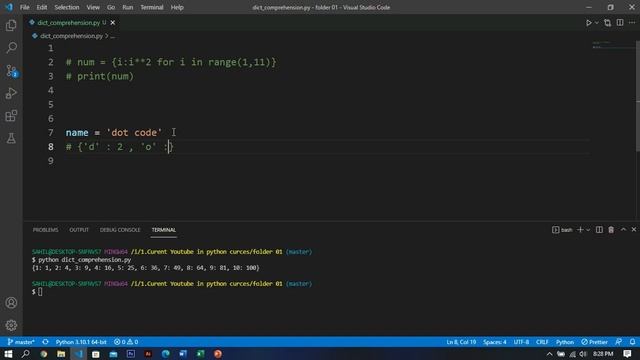The height and width of the screenshot is (360, 640).
Task: Show hidden system tray icons
Action: click(549, 354)
